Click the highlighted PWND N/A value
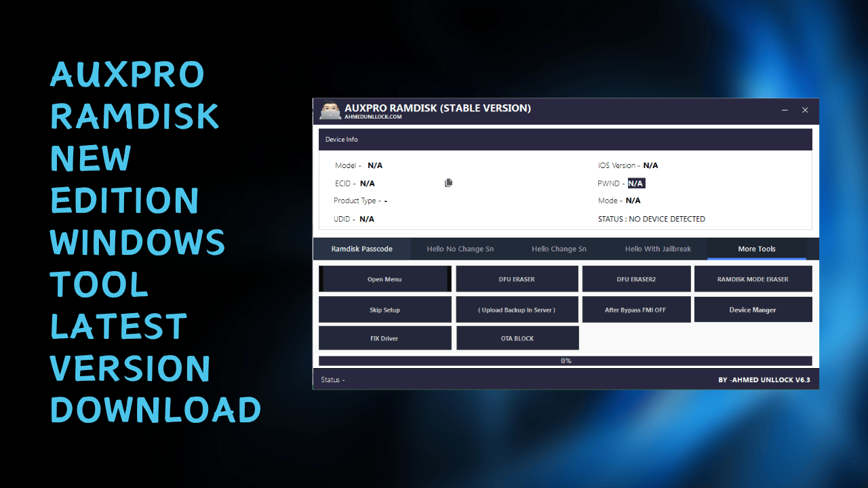This screenshot has width=868, height=488. pyautogui.click(x=636, y=183)
